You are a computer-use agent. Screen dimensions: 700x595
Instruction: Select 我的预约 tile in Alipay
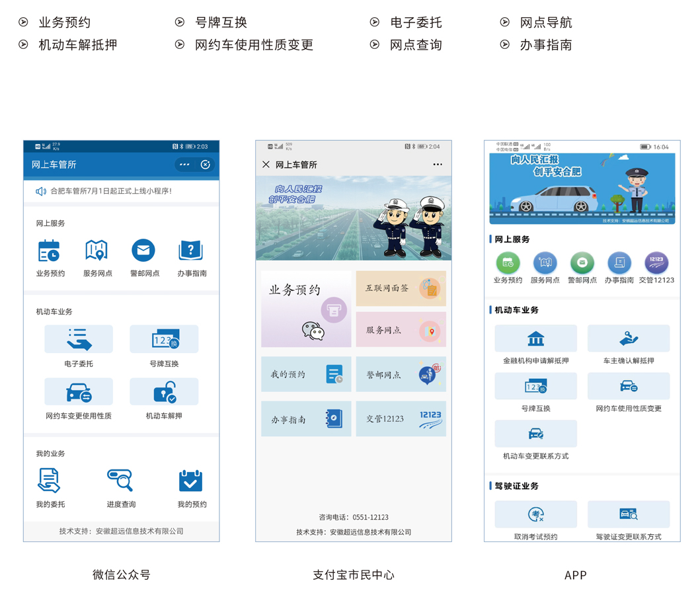tap(306, 375)
